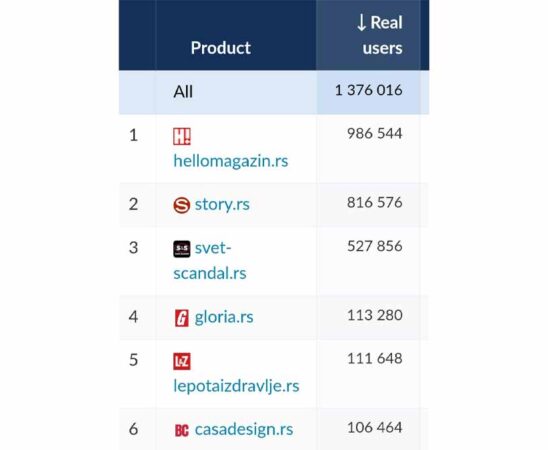The image size is (548, 450).
Task: Open the casadesign.rs link
Action: click(x=244, y=429)
